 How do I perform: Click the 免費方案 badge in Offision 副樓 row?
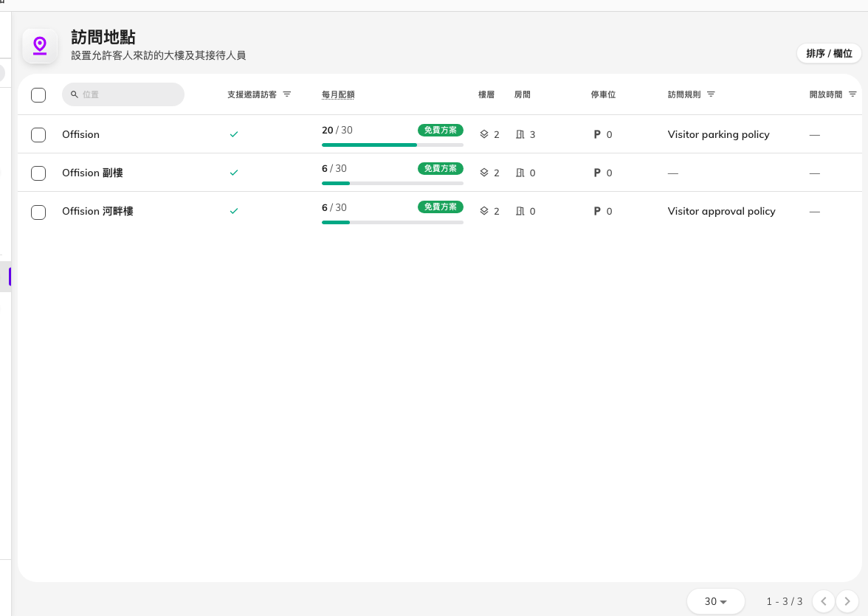pos(441,168)
